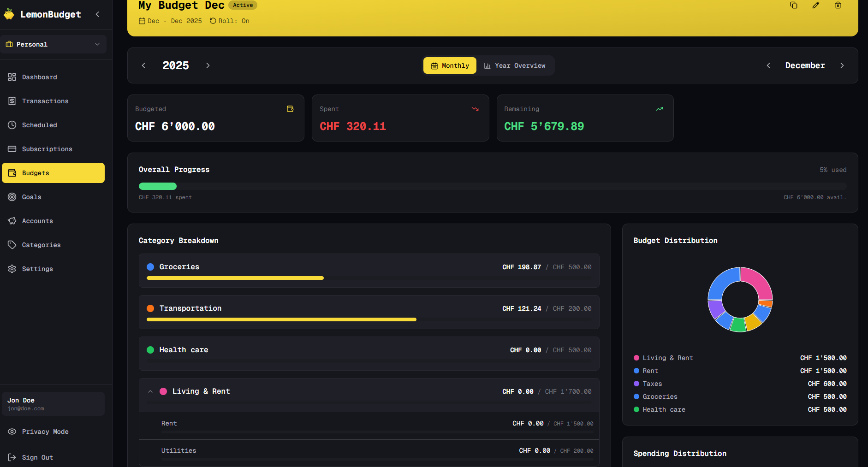
Task: Click Sign Out
Action: click(x=37, y=457)
